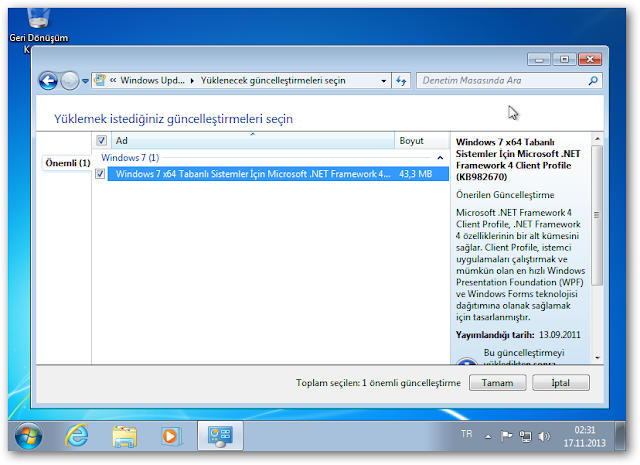Sort by the Ad column header
Image resolution: width=640 pixels, height=465 pixels.
point(253,140)
